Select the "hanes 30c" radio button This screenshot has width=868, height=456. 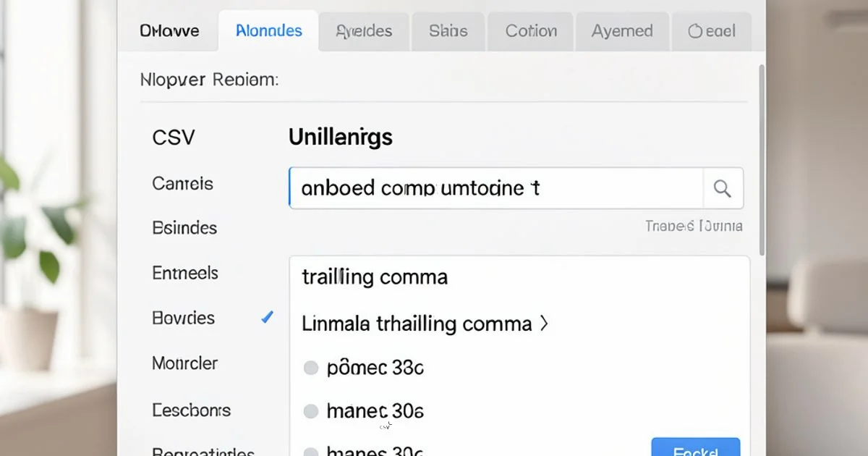coord(311,450)
